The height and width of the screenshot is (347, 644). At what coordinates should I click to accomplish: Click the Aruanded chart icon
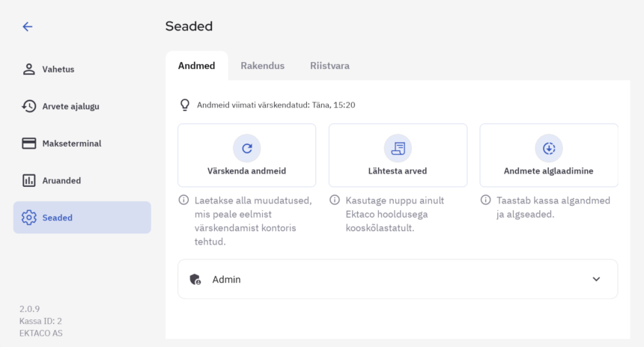pyautogui.click(x=29, y=180)
